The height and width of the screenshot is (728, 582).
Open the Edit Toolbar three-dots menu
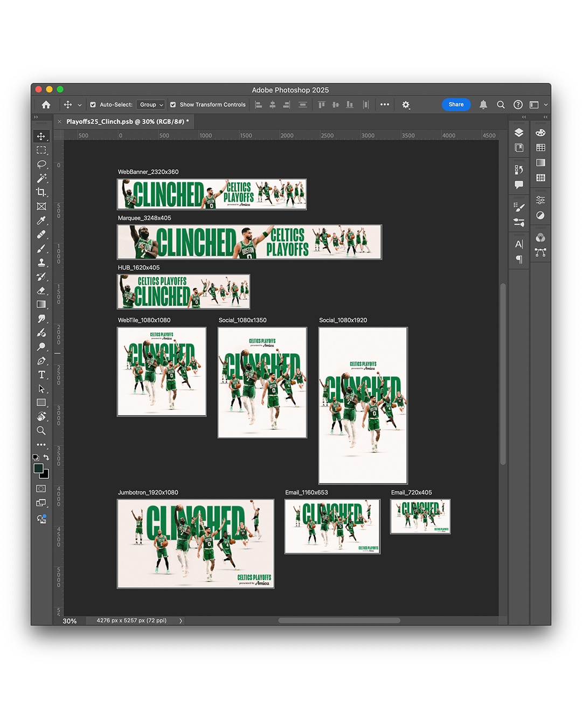[41, 445]
